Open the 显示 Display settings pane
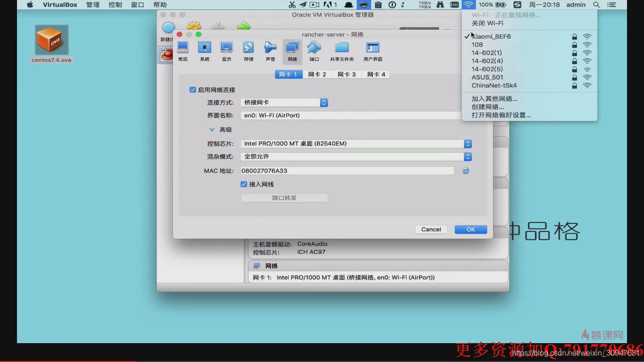Image resolution: width=644 pixels, height=362 pixels. tap(227, 51)
